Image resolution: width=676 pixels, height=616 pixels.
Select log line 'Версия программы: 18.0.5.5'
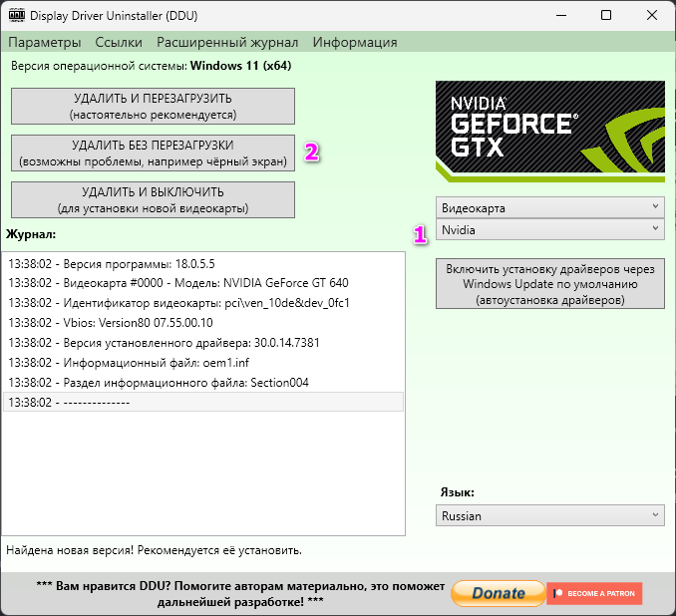(203, 264)
